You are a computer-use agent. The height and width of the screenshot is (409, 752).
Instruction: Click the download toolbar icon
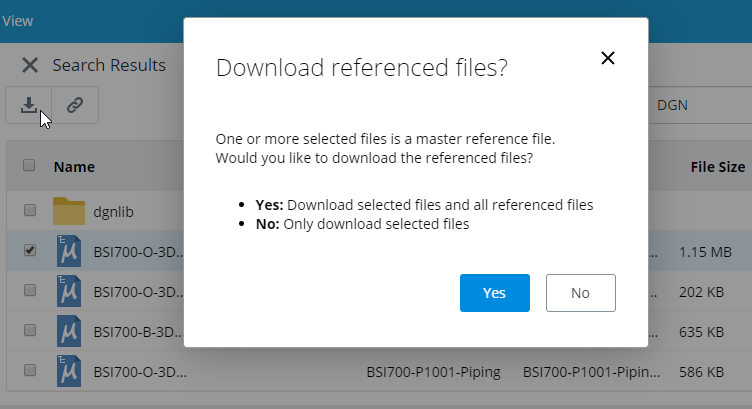[x=29, y=104]
